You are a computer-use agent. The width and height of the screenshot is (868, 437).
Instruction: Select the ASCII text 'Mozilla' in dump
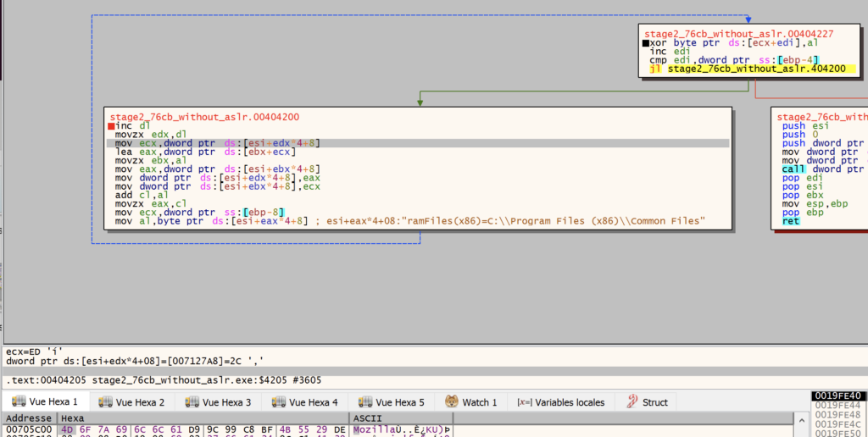pos(373,430)
